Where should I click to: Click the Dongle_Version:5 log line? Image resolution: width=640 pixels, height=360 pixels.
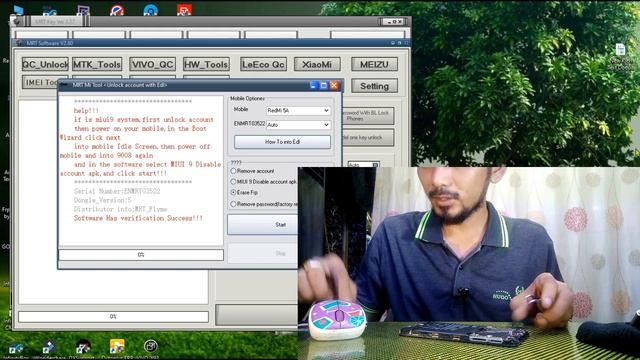[x=102, y=200]
